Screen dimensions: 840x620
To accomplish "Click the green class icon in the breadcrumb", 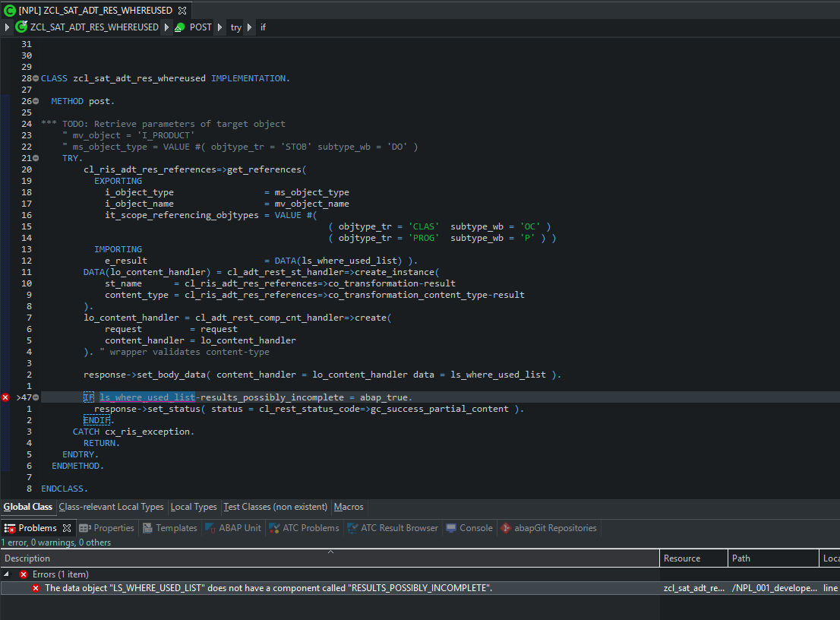I will coord(21,27).
